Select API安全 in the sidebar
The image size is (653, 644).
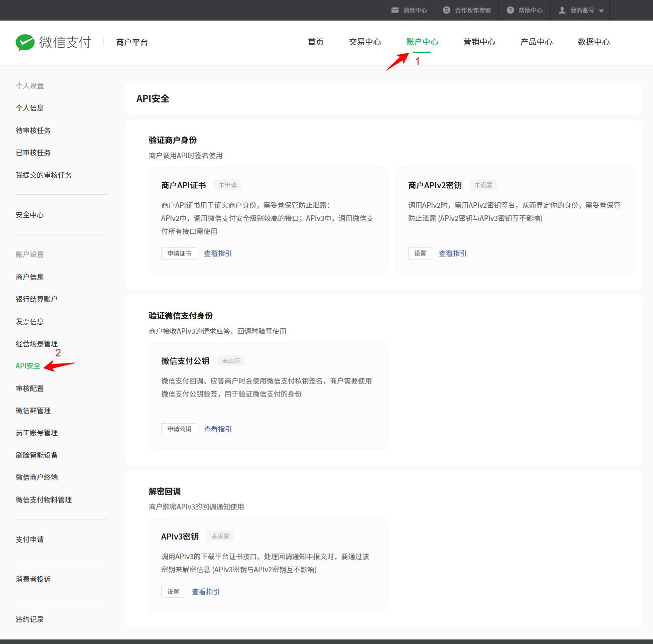click(x=28, y=366)
